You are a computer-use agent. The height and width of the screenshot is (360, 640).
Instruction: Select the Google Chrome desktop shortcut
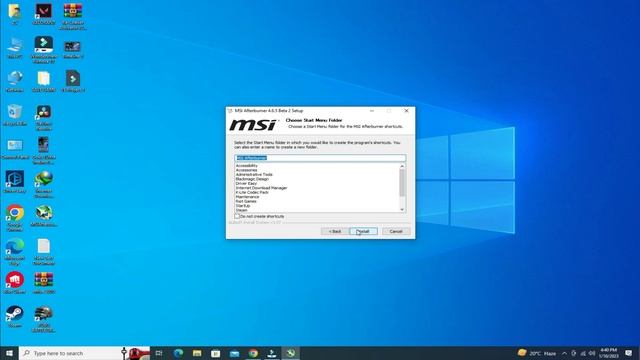point(15,218)
